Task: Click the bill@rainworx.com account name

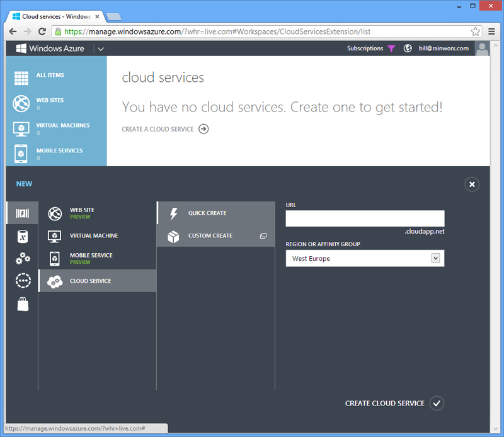Action: pos(444,48)
